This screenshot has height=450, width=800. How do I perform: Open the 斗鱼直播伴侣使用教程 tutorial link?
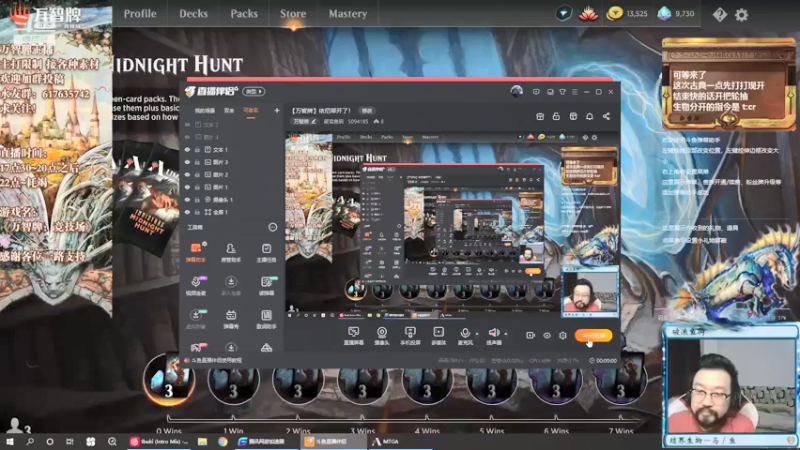pos(216,360)
